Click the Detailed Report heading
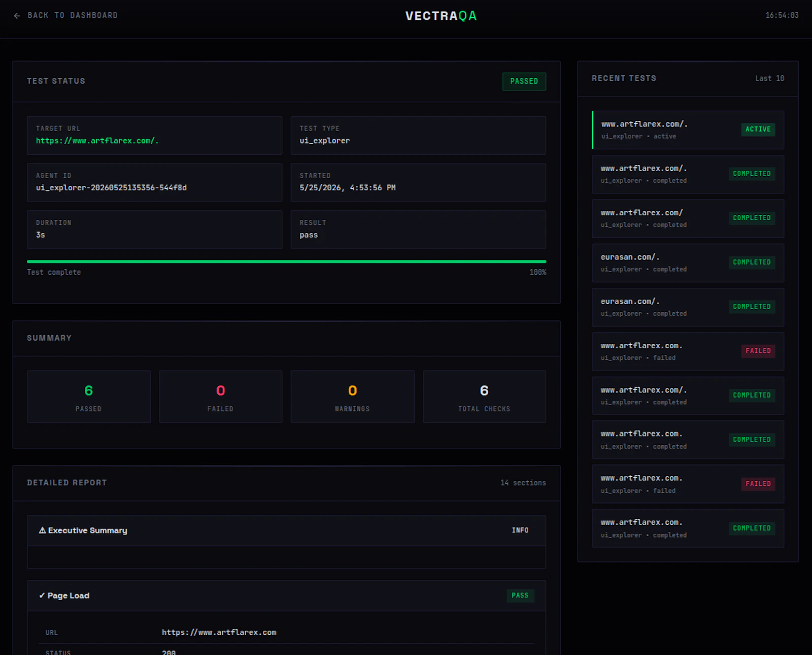 click(x=67, y=483)
